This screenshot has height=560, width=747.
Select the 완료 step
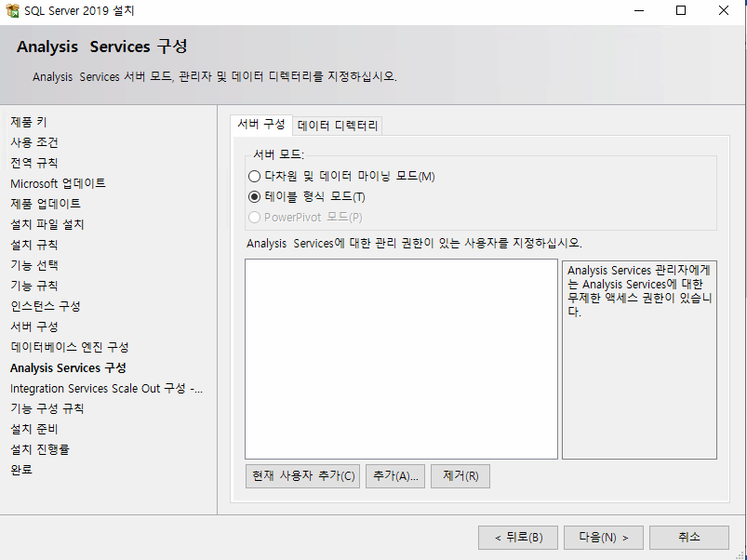21,470
